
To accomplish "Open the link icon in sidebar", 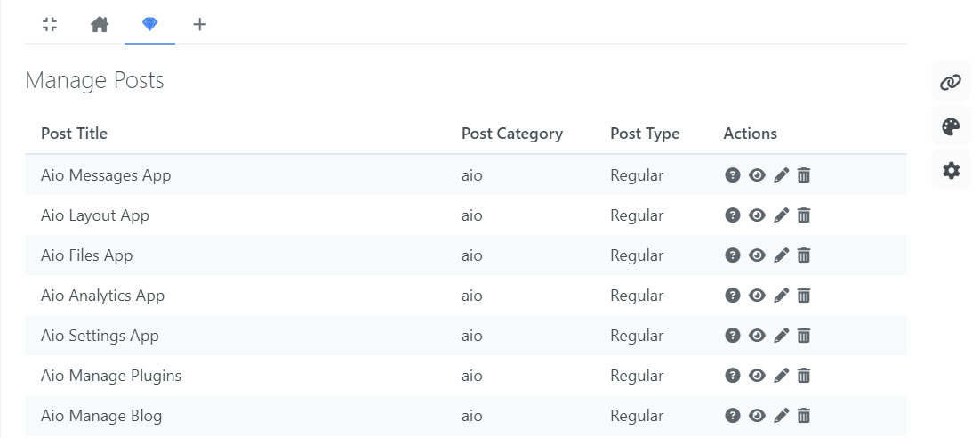I will coord(951,83).
